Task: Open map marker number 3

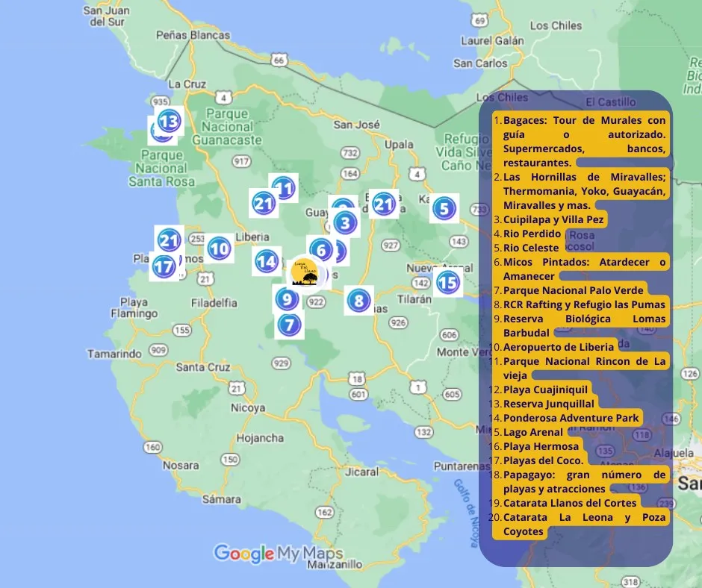Action: [345, 223]
